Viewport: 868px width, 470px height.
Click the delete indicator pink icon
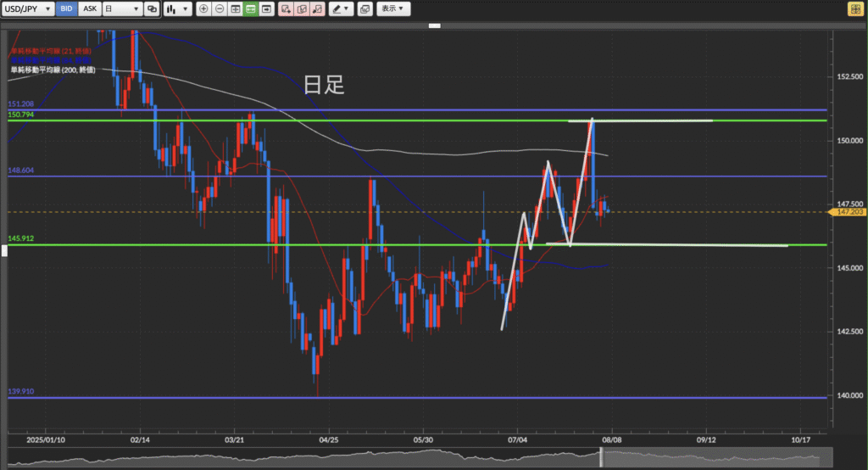317,8
